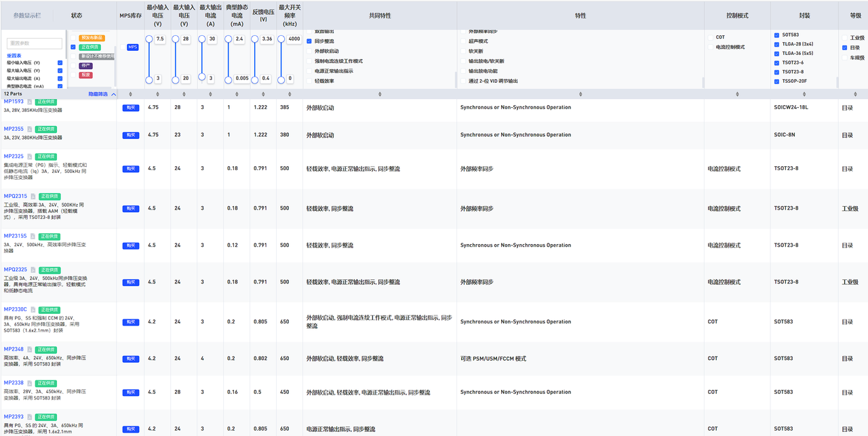Tick the MPS stock filter checkbox
868x436 pixels.
123,47
